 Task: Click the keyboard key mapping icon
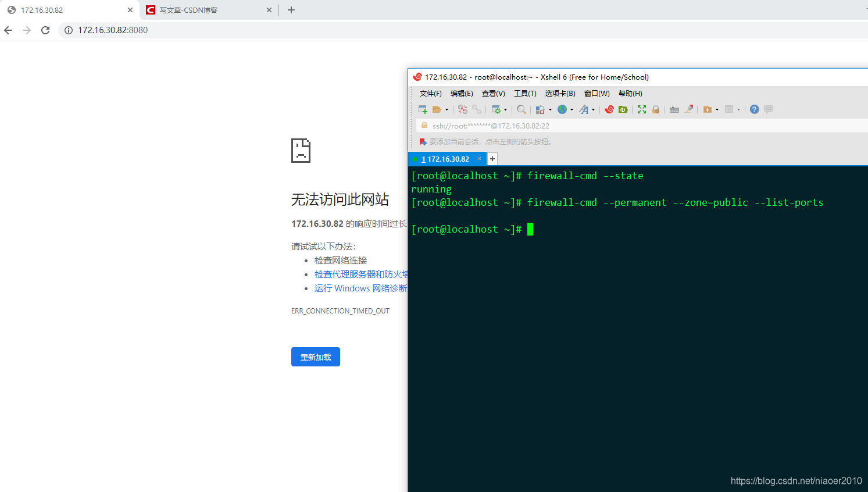[x=674, y=109]
